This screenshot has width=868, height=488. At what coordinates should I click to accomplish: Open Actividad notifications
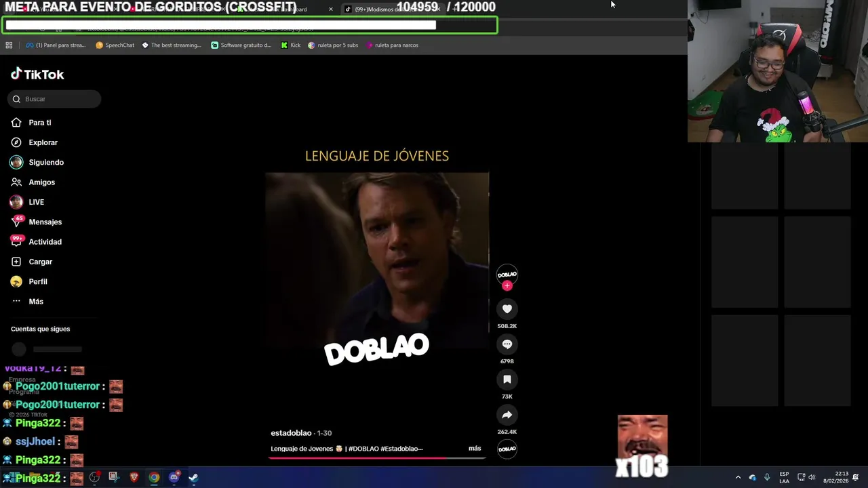(x=37, y=242)
